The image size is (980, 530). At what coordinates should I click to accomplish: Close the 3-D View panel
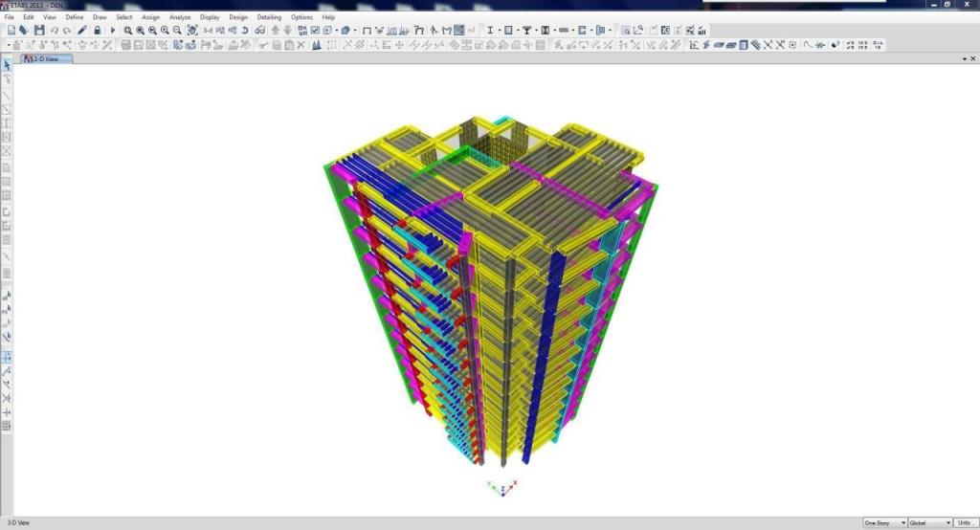tap(972, 59)
